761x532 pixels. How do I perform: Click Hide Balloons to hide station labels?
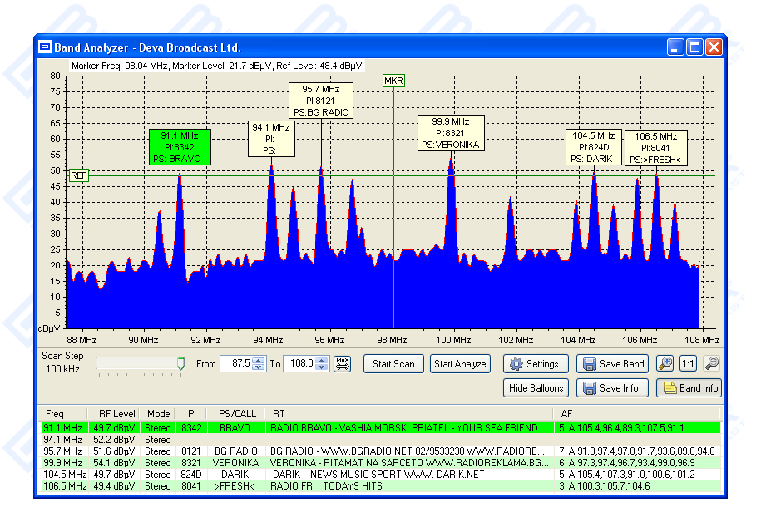click(x=536, y=388)
